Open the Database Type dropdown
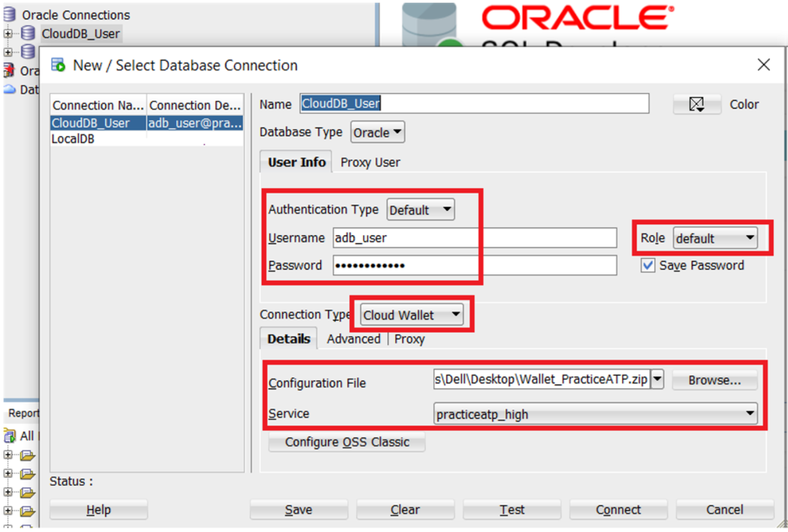The height and width of the screenshot is (532, 788). (377, 133)
